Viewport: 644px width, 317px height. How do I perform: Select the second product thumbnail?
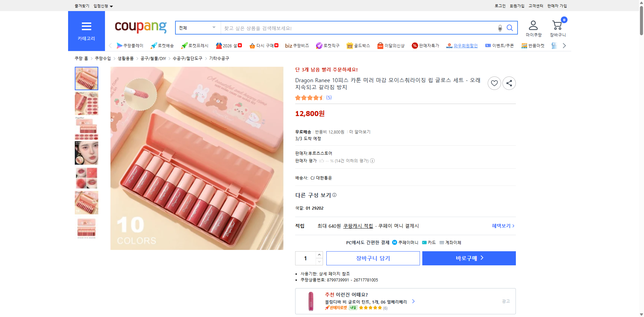86,103
